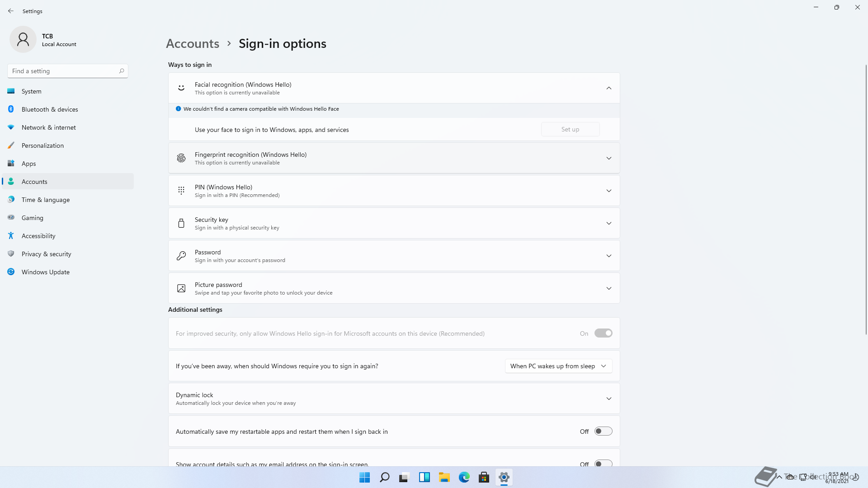Image resolution: width=868 pixels, height=488 pixels.
Task: Expand PIN (Windows Hello) options
Action: click(609, 191)
